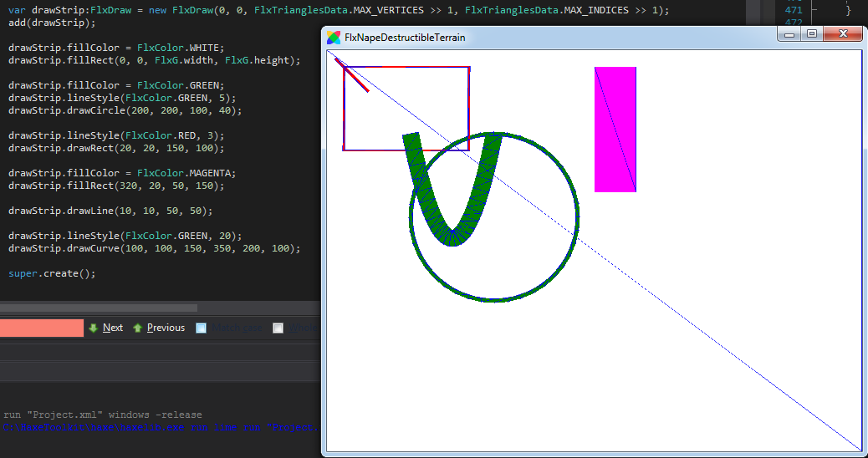The image size is (868, 458).
Task: Click the FlxNapeDestructibleTerrain title bar text
Action: 405,38
